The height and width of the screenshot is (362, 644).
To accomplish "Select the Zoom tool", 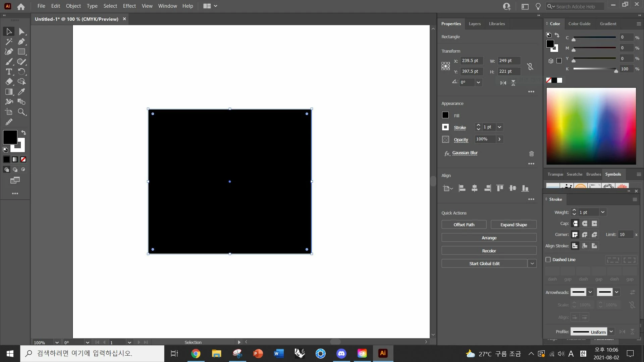I will tap(22, 112).
